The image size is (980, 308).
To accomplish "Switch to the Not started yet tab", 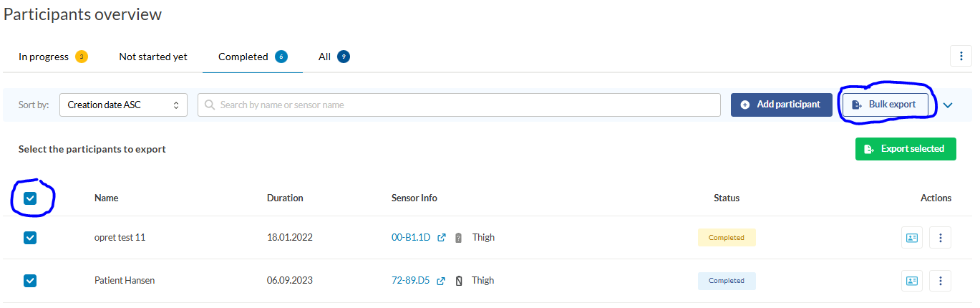I will point(153,57).
